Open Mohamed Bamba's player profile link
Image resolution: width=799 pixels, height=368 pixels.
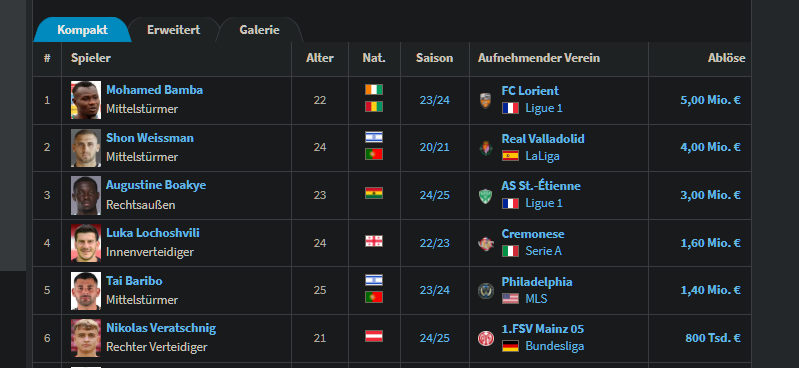click(x=154, y=90)
